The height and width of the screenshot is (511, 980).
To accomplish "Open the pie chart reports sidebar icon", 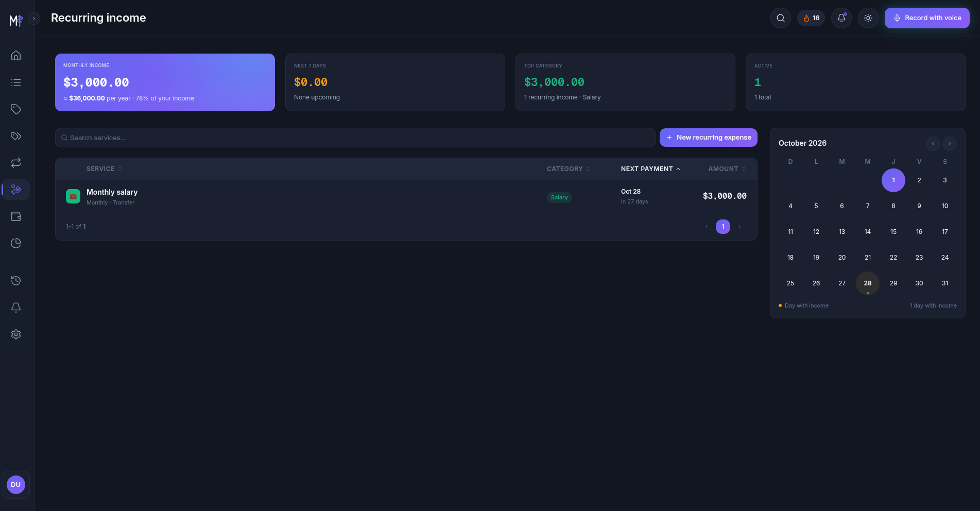I will pyautogui.click(x=16, y=243).
